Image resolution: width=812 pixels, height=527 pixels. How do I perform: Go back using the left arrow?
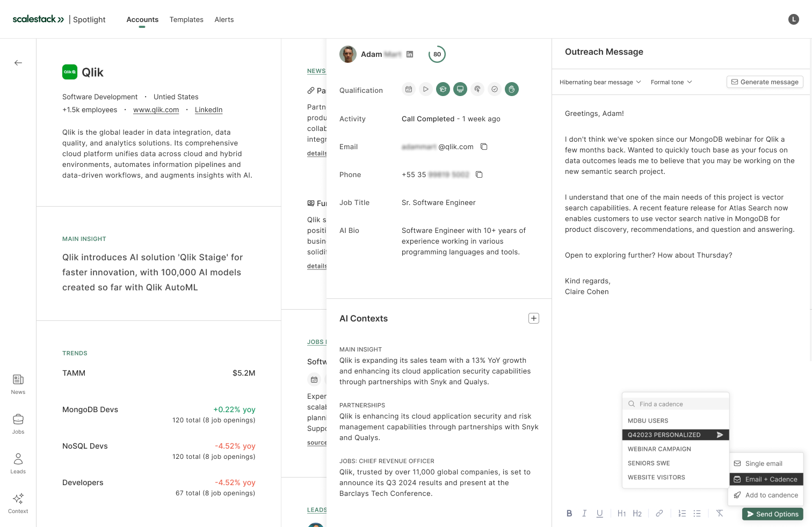pos(18,63)
